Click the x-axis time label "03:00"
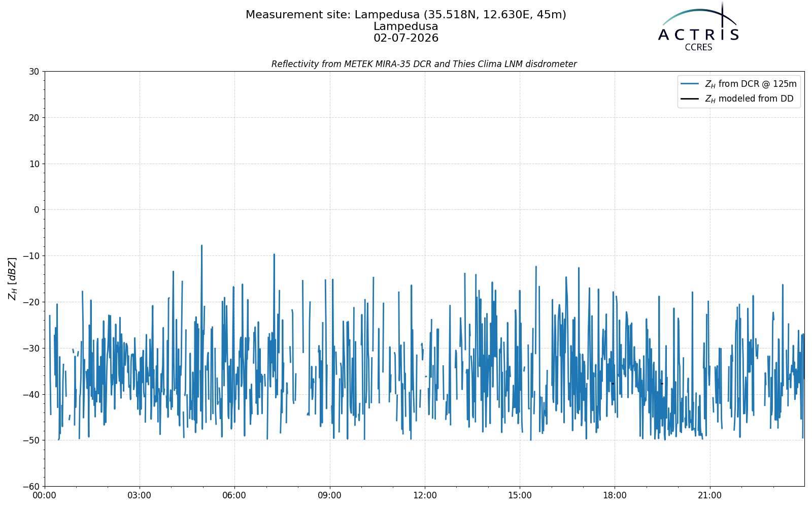Viewport: 812px width, 508px height. pyautogui.click(x=140, y=495)
